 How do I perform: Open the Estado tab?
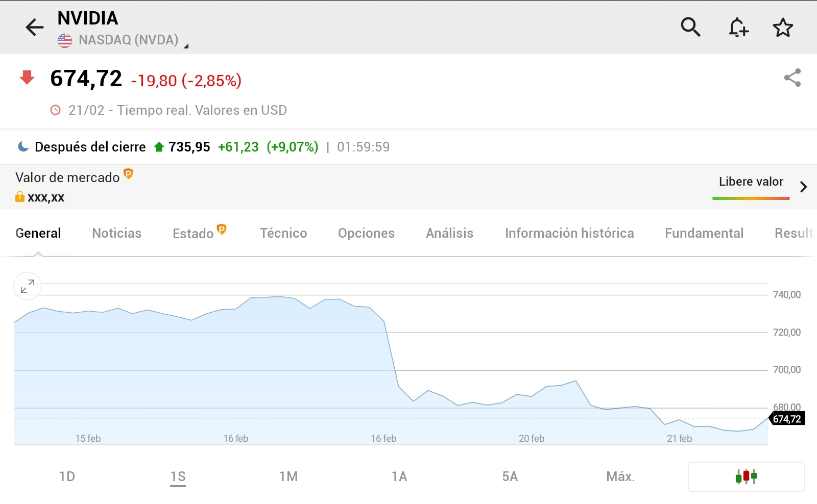pos(193,234)
